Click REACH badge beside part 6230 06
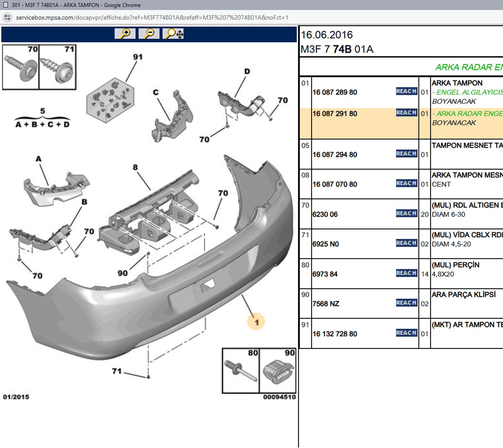The image size is (503, 448). pos(406,213)
